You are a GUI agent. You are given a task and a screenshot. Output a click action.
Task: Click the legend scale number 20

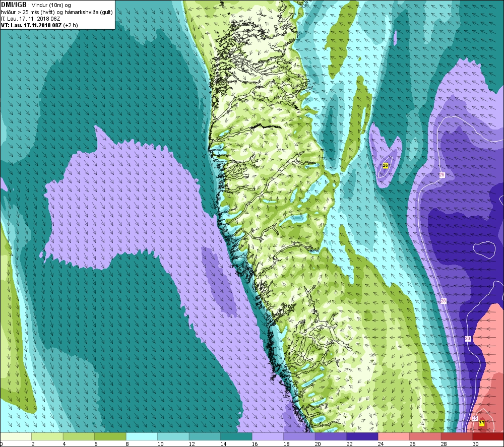coord(318,444)
